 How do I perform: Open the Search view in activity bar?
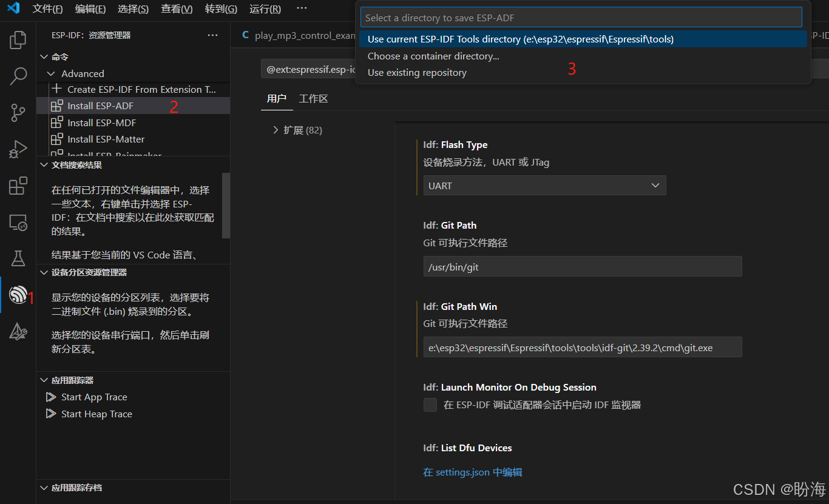pyautogui.click(x=18, y=76)
